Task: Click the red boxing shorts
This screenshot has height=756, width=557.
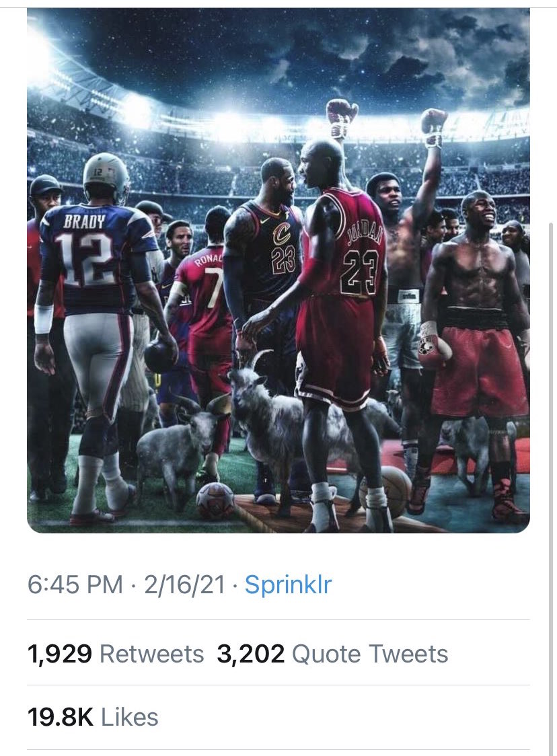Action: pyautogui.click(x=479, y=370)
